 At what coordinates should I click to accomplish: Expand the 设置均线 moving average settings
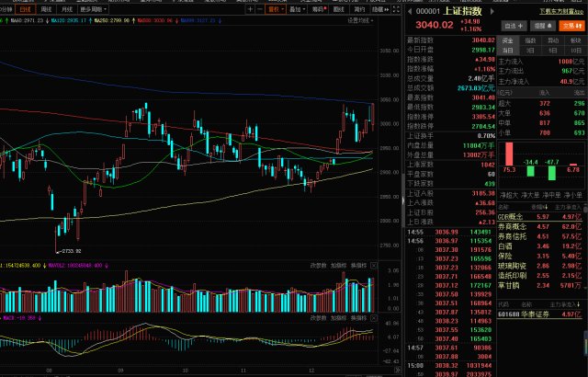point(360,18)
